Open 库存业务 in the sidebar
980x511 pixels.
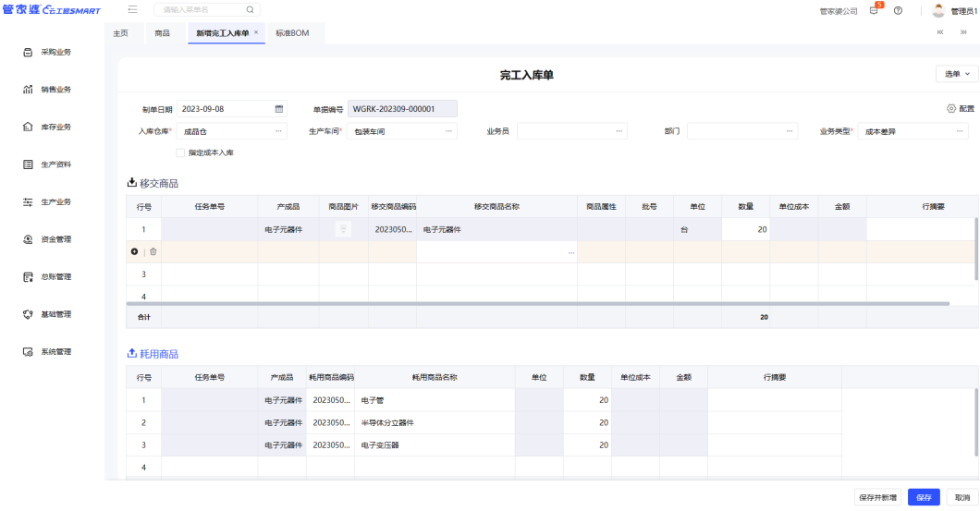click(x=55, y=127)
